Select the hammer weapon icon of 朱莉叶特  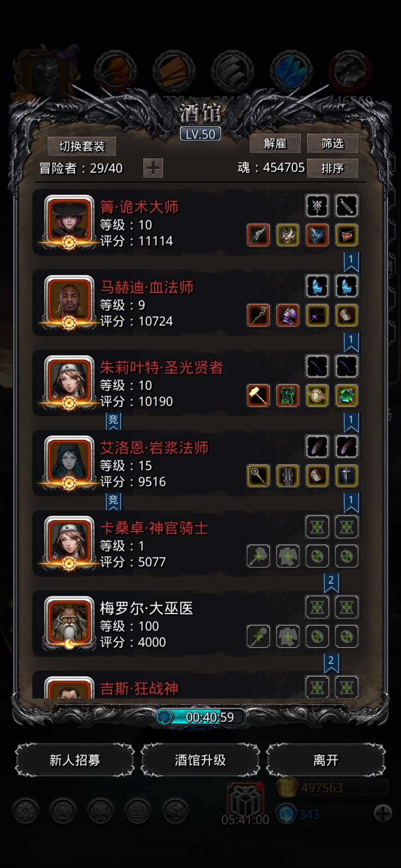click(258, 395)
